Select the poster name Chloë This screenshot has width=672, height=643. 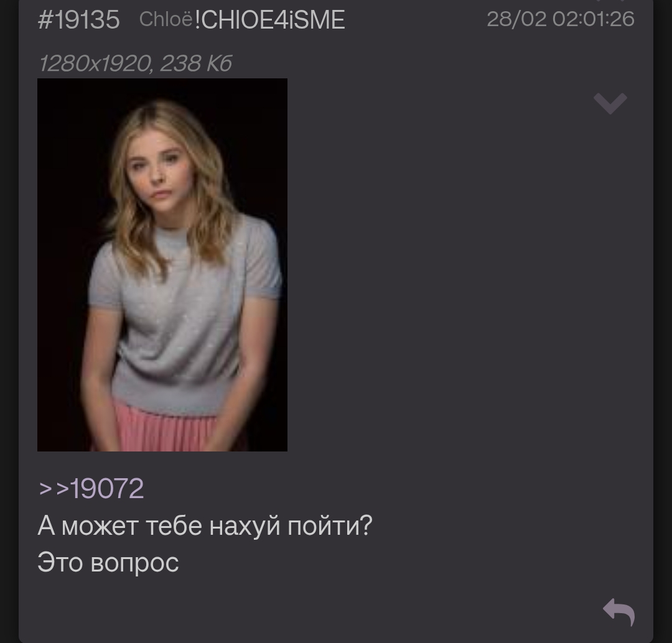point(166,19)
